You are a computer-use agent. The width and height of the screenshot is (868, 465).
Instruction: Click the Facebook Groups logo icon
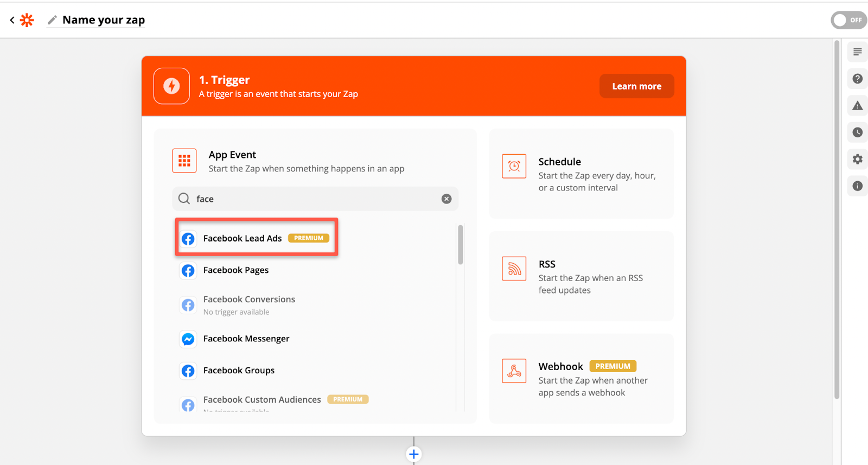tap(188, 371)
